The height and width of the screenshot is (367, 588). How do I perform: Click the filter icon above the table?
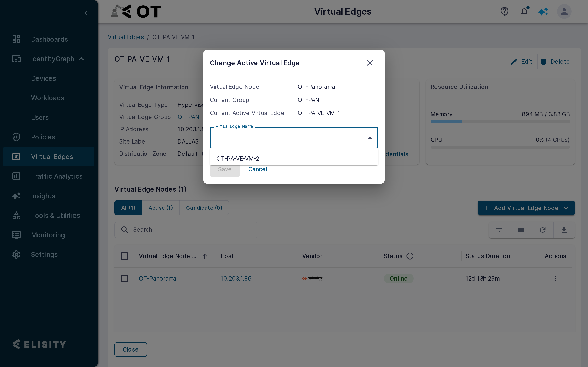pyautogui.click(x=499, y=230)
